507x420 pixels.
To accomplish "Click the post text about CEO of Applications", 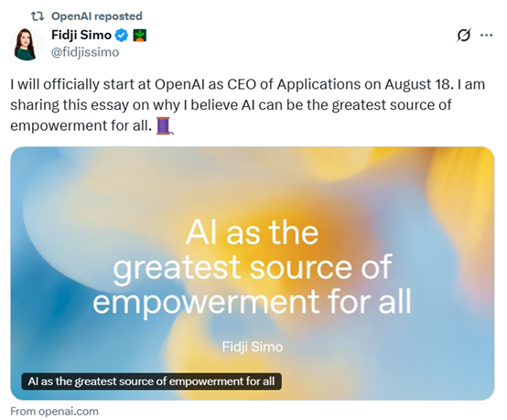I will [247, 105].
